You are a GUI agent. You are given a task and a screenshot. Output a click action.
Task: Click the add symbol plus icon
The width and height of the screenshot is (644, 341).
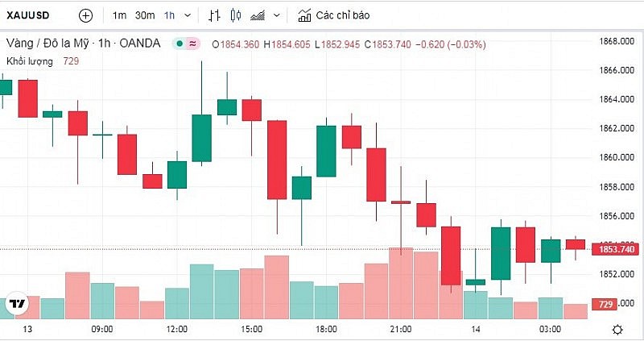tap(86, 15)
